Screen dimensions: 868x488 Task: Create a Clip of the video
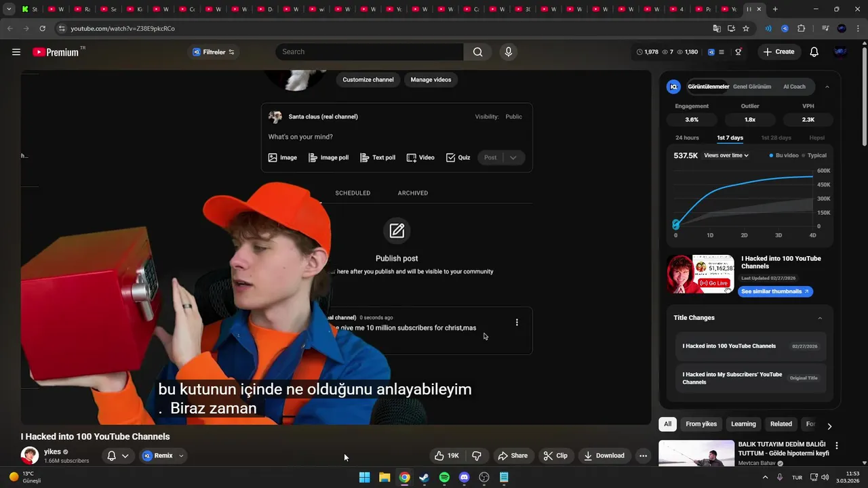555,455
